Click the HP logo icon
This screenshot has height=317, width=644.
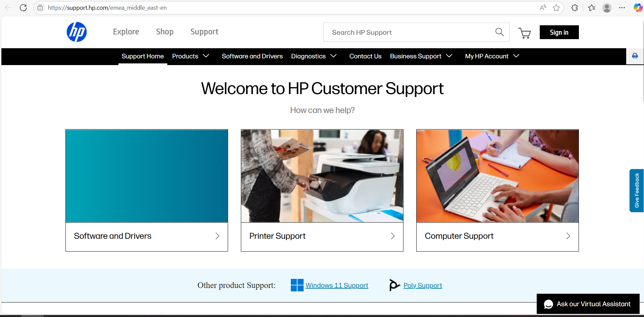tap(77, 32)
